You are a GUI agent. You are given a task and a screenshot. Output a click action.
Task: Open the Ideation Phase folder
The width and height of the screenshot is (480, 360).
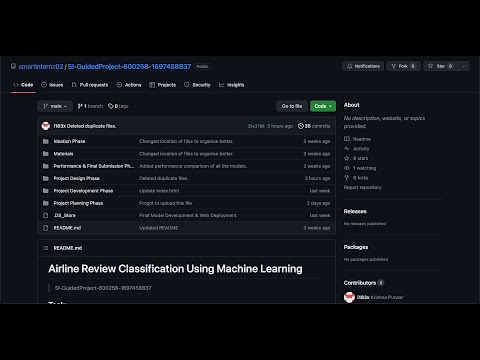point(69,141)
